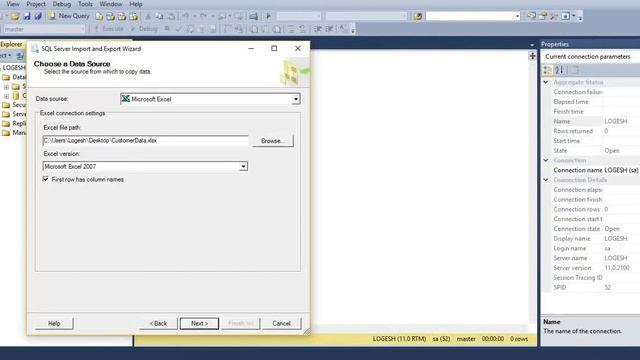Viewport: 640px width, 360px height.
Task: Open the empty Find combo box in toolbar
Action: 473,16
